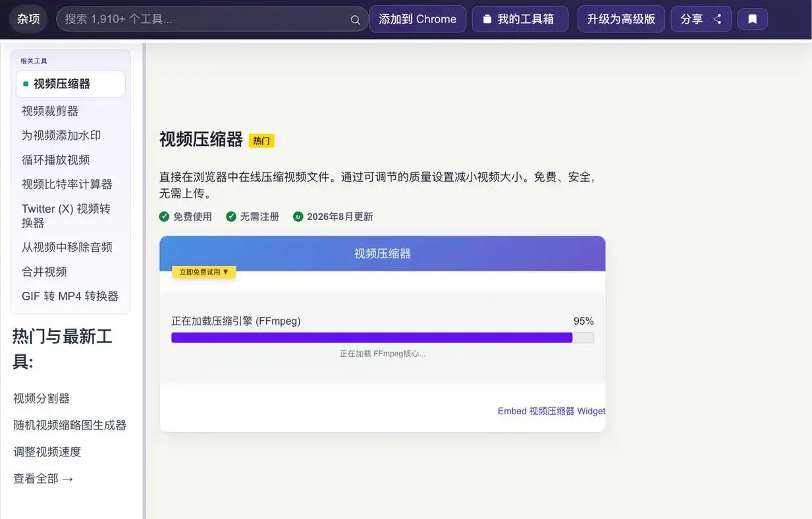The width and height of the screenshot is (812, 519).
Task: Select 从视频中移除音频 tool
Action: pyautogui.click(x=67, y=247)
